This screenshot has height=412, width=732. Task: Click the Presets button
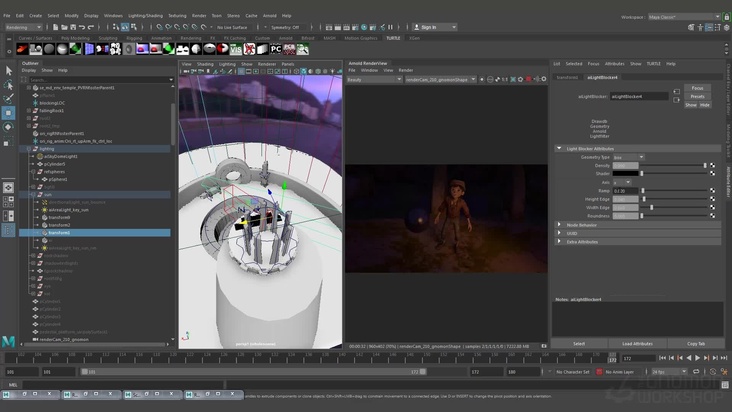click(697, 96)
